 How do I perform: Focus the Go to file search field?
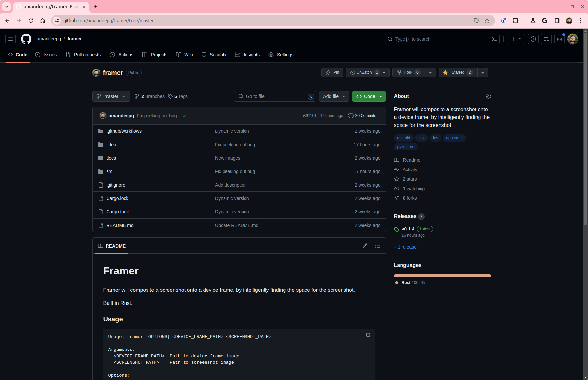point(275,96)
